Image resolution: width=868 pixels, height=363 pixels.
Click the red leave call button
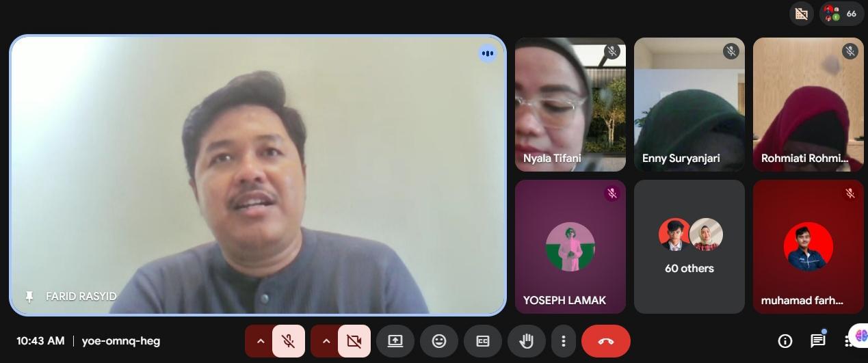pos(605,341)
